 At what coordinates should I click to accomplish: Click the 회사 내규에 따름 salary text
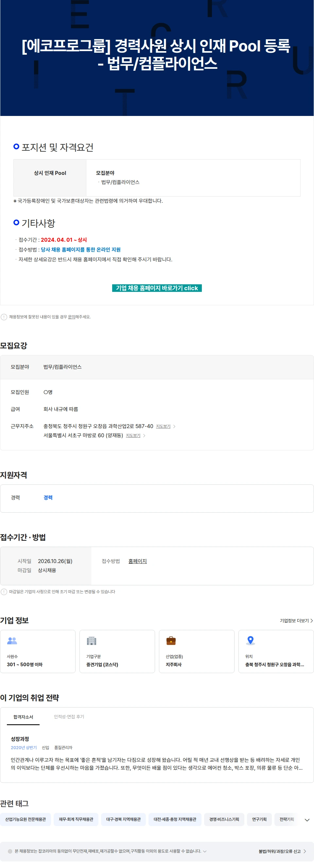point(61,409)
